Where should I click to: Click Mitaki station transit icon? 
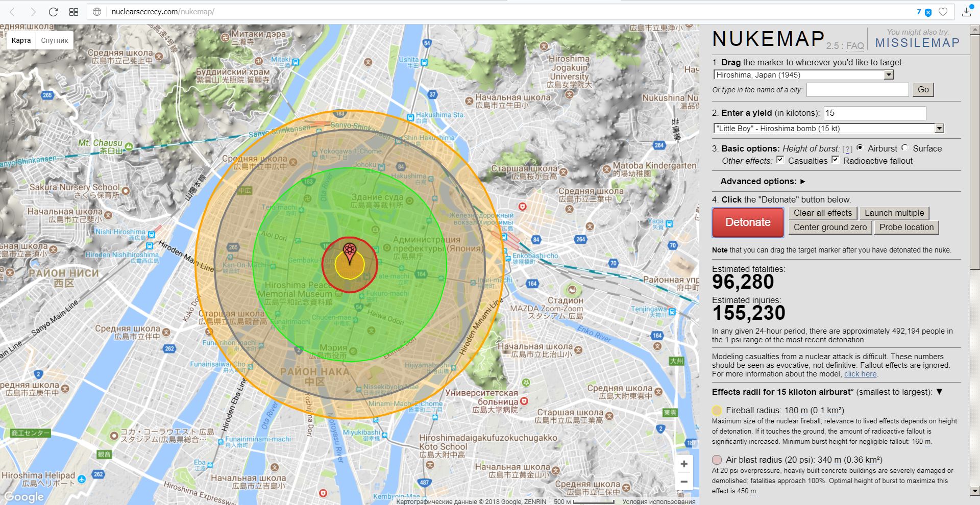pos(296,62)
